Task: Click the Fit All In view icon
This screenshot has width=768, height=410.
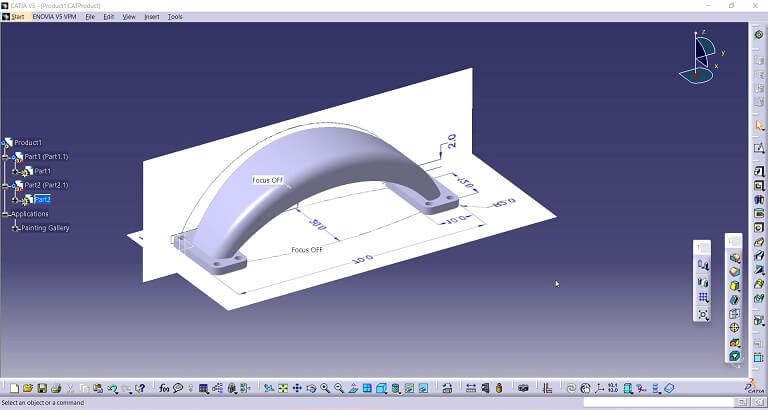Action: [283, 388]
